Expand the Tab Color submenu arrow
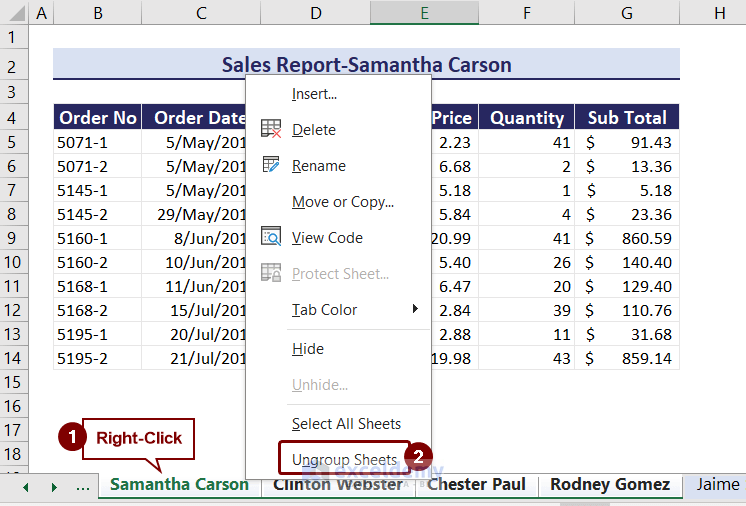The width and height of the screenshot is (746, 506). click(x=414, y=309)
